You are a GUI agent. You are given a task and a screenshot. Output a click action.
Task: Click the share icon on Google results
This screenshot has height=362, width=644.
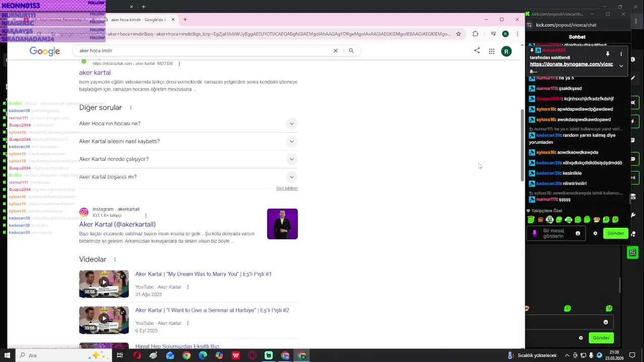tap(477, 50)
